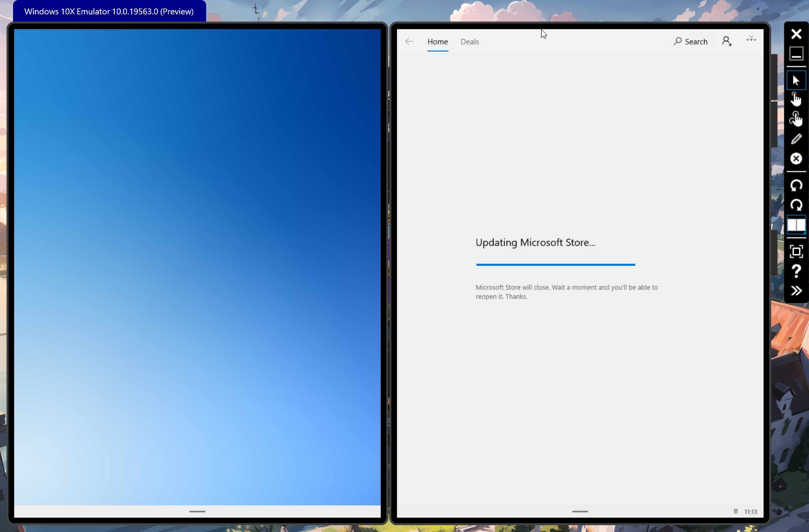Click the fit-to-screen zoom icon
Image resolution: width=809 pixels, height=532 pixels.
click(796, 252)
